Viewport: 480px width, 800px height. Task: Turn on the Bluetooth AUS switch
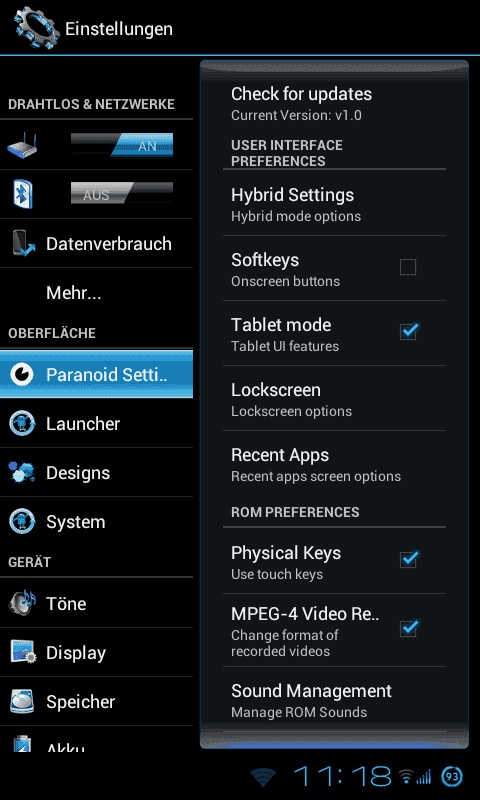(122, 194)
